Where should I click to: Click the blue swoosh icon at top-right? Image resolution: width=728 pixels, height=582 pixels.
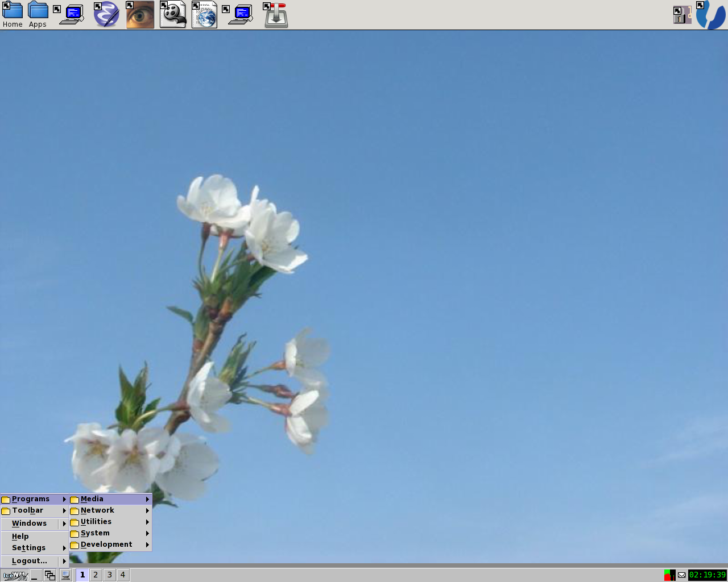coord(711,15)
